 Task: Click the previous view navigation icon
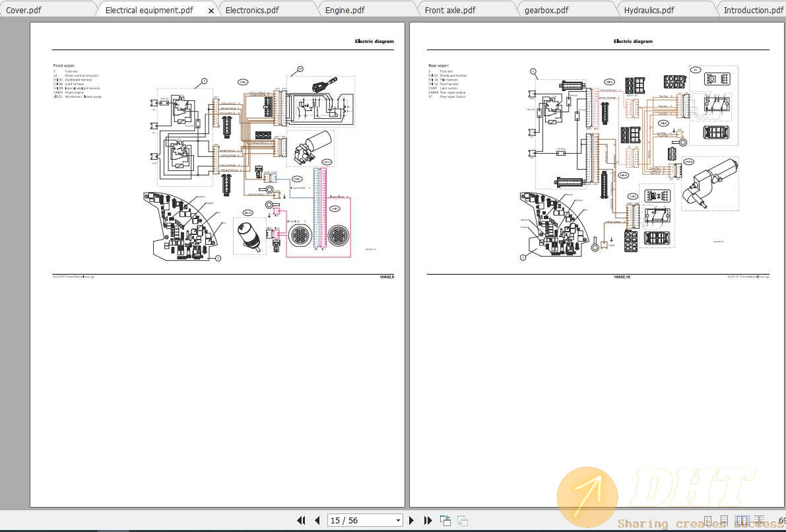click(445, 521)
